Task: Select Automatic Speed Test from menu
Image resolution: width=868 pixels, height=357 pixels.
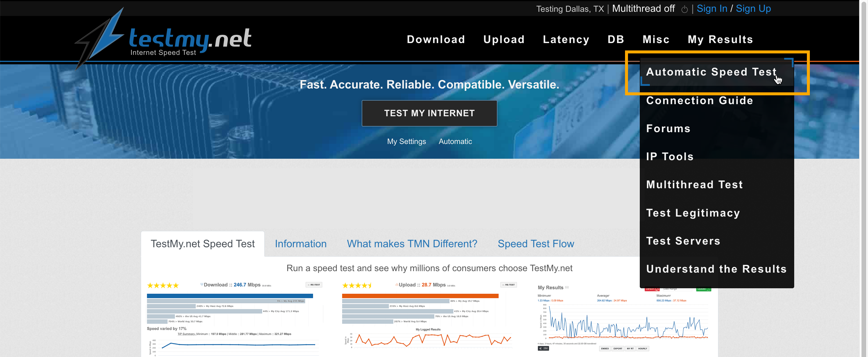Action: (717, 72)
